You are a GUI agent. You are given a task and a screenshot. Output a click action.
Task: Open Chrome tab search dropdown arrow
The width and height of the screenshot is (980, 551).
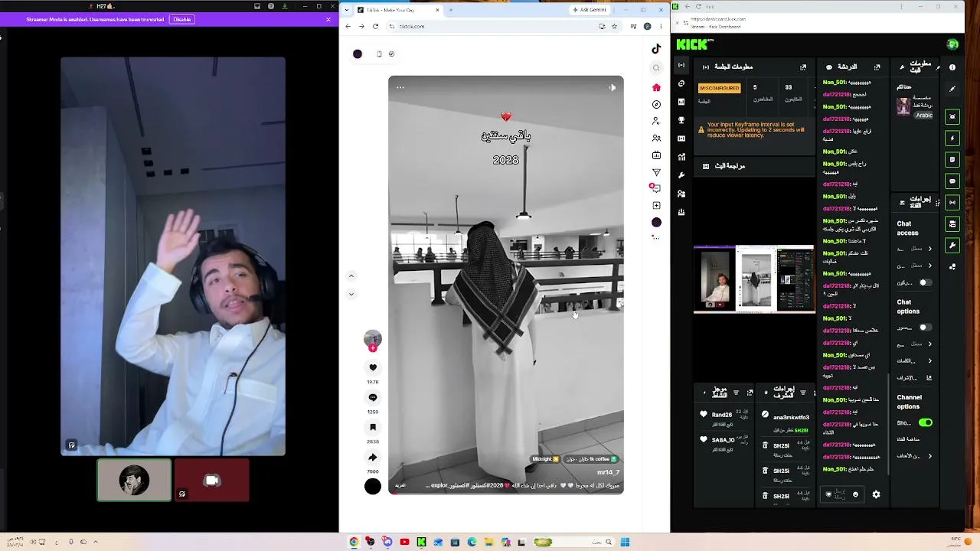(x=347, y=10)
